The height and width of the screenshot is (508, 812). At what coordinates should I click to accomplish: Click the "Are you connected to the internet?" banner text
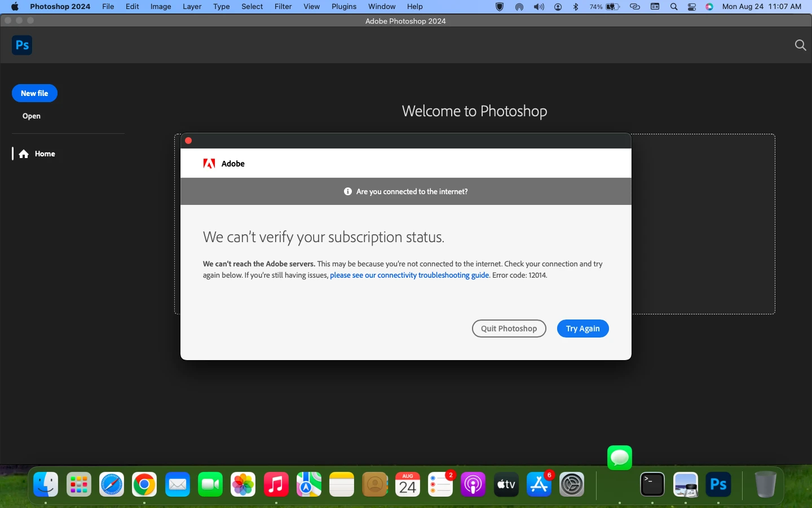[412, 192]
